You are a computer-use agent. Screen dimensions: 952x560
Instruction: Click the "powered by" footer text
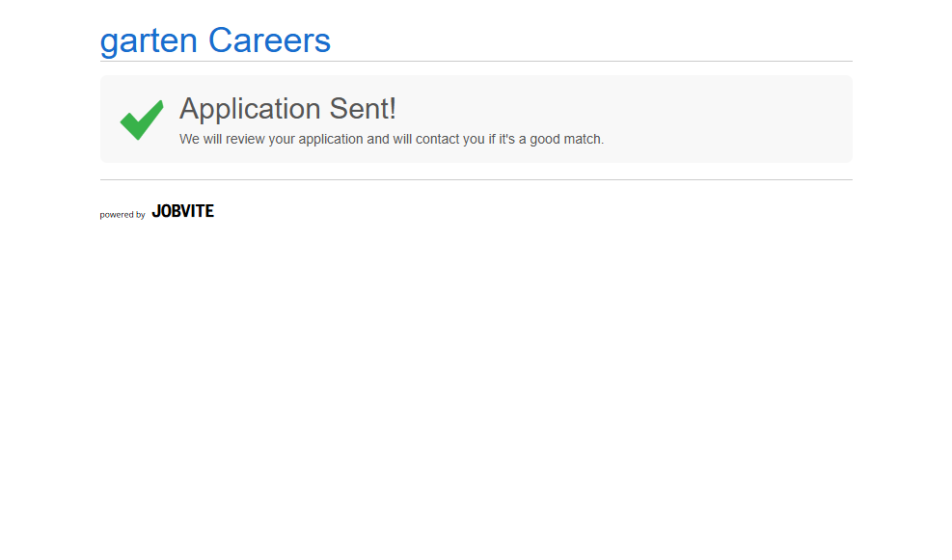click(x=122, y=215)
